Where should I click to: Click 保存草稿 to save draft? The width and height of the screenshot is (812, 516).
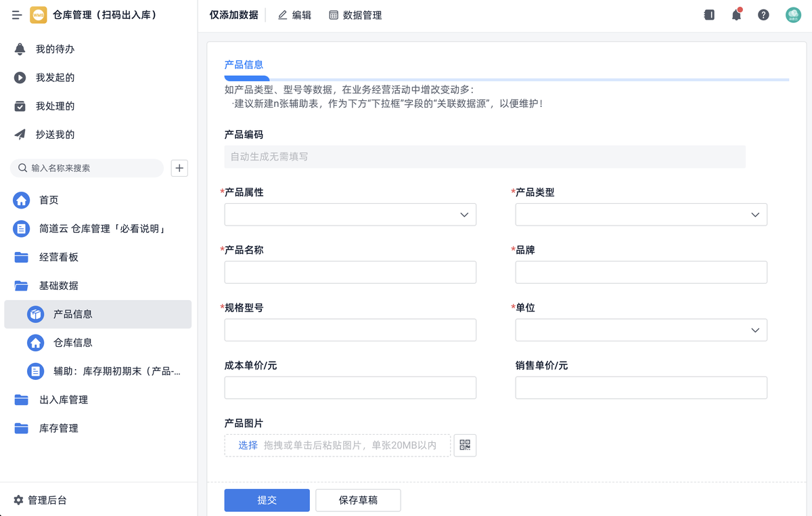click(358, 500)
